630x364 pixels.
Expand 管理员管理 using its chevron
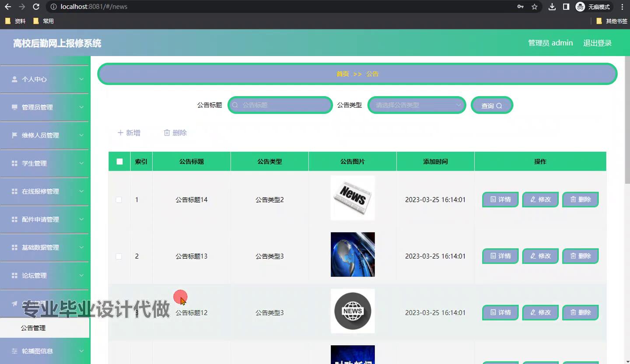point(81,107)
